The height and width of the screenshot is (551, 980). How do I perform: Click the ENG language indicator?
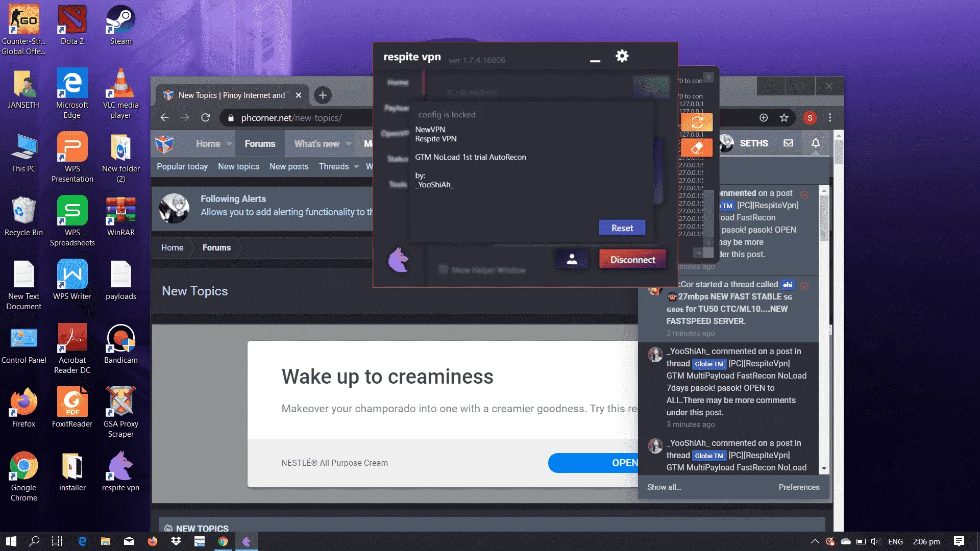click(895, 541)
